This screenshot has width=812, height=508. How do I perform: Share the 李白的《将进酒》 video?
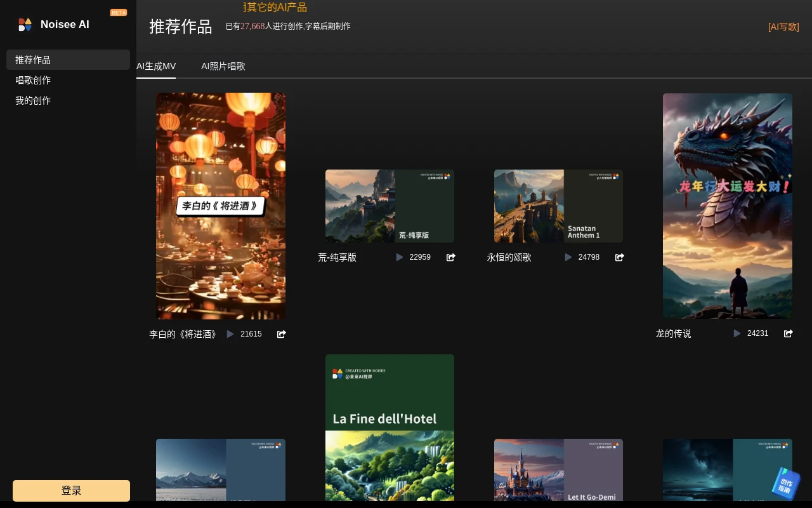pyautogui.click(x=282, y=334)
